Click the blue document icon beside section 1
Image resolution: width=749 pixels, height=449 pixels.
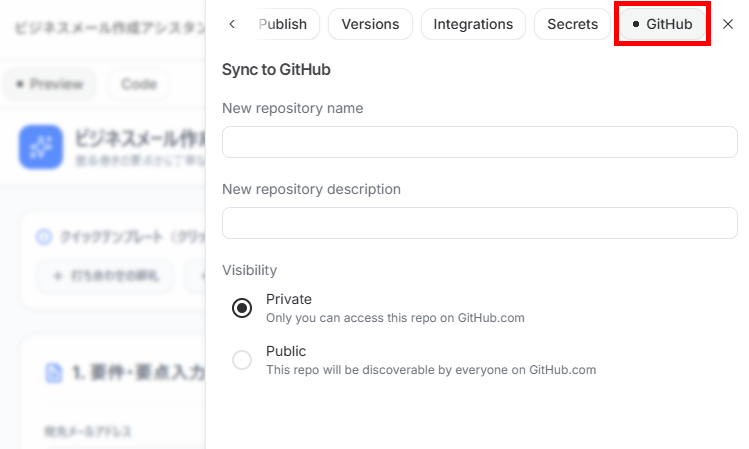pos(54,373)
